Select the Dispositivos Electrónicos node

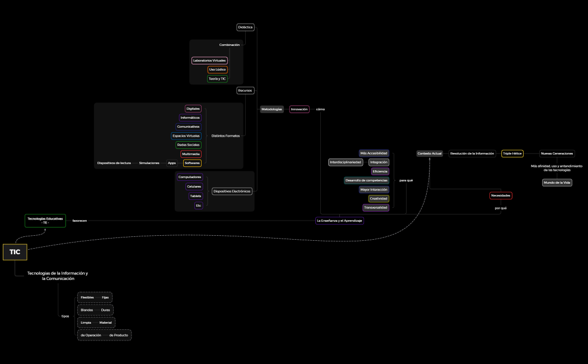coord(232,191)
